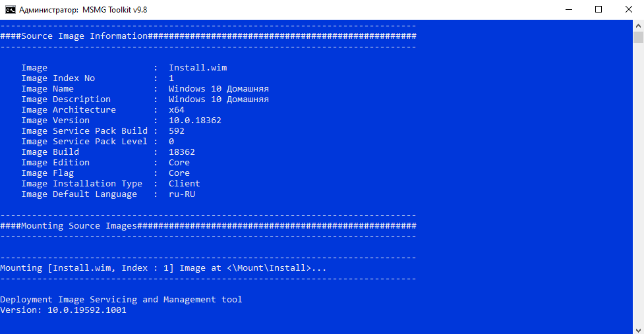Click the Install.wim value in Image row

(x=198, y=68)
